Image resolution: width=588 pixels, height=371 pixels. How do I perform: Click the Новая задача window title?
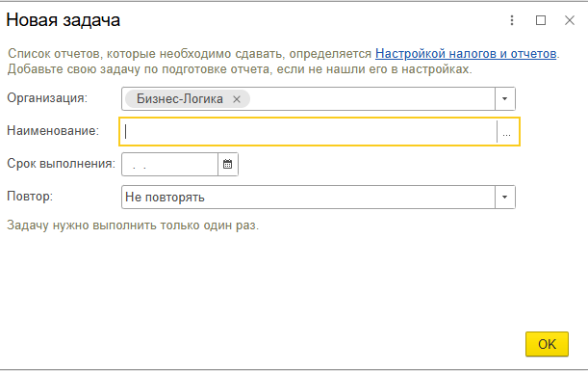[x=63, y=20]
